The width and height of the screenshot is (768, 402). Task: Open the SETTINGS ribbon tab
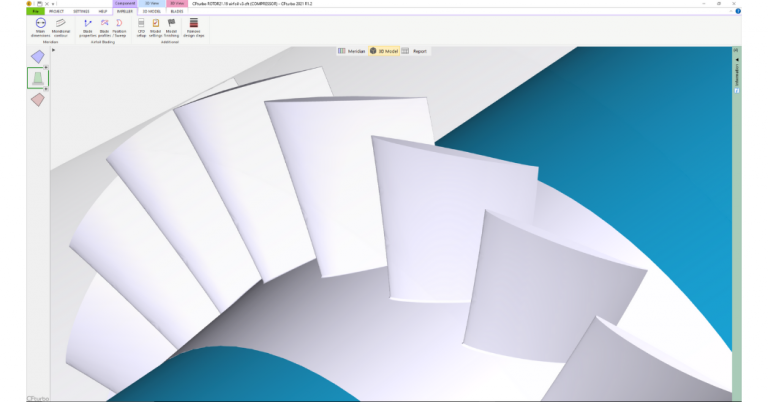[81, 11]
